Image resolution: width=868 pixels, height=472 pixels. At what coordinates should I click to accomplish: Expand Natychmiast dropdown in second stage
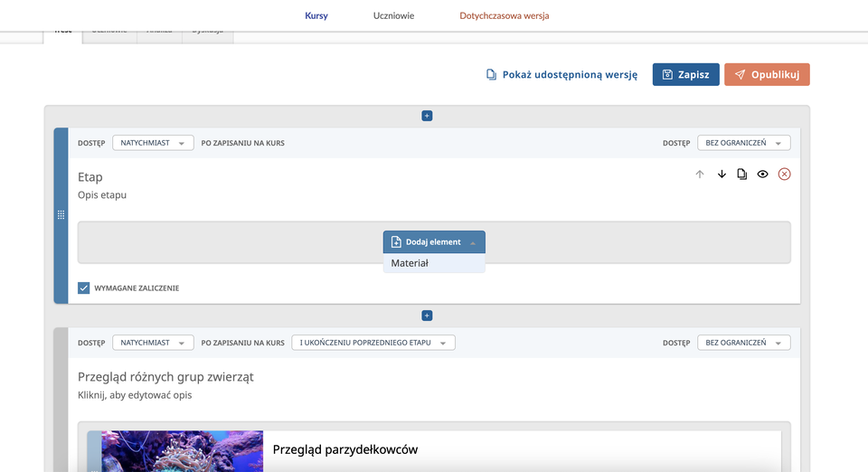(x=153, y=343)
